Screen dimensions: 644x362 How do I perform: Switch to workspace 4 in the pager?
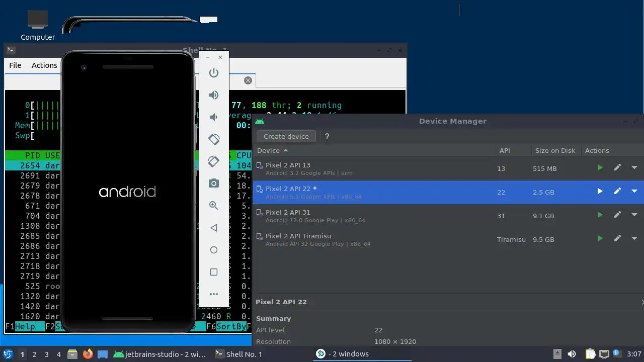click(x=58, y=354)
